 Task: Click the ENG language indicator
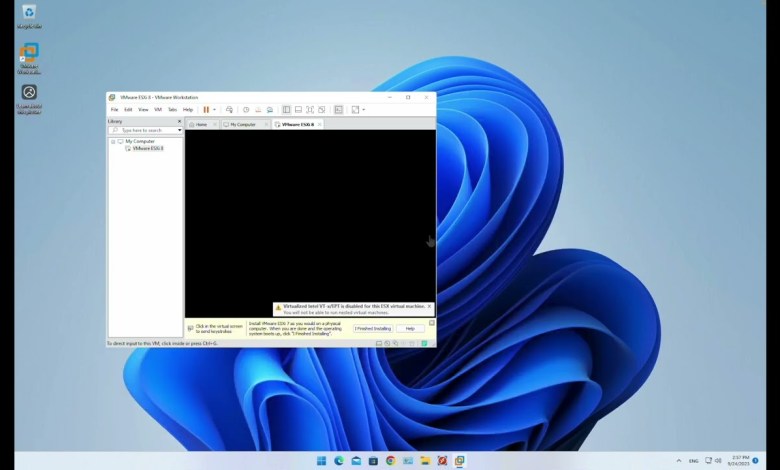pyautogui.click(x=693, y=461)
